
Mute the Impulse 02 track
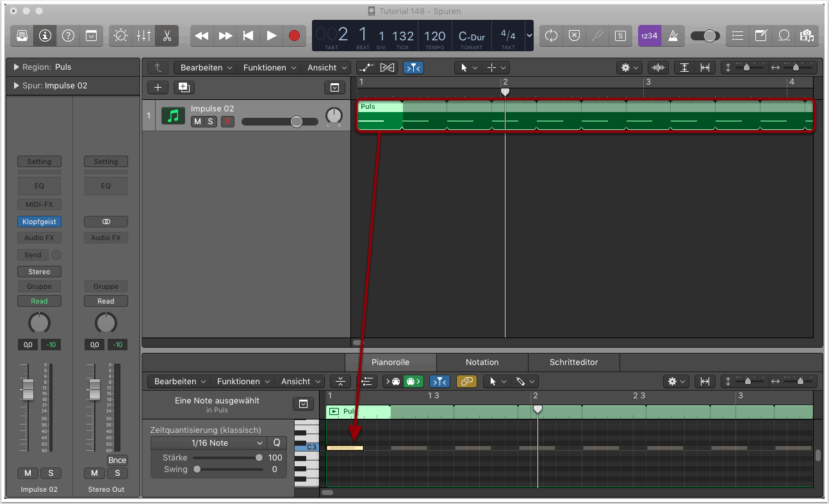(x=197, y=122)
